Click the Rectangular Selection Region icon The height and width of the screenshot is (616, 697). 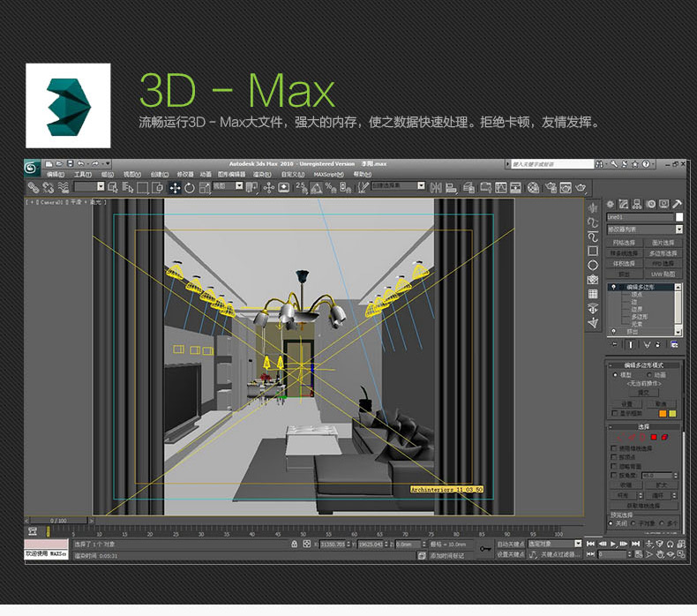[142, 188]
